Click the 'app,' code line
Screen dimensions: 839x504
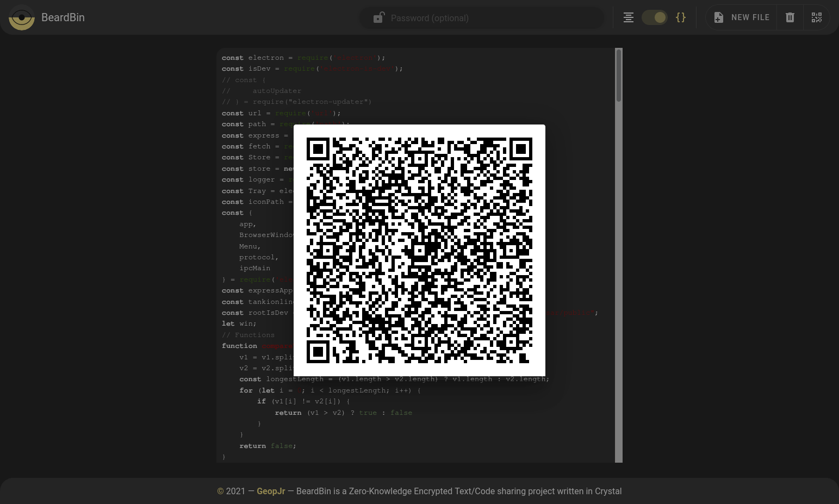coord(248,224)
